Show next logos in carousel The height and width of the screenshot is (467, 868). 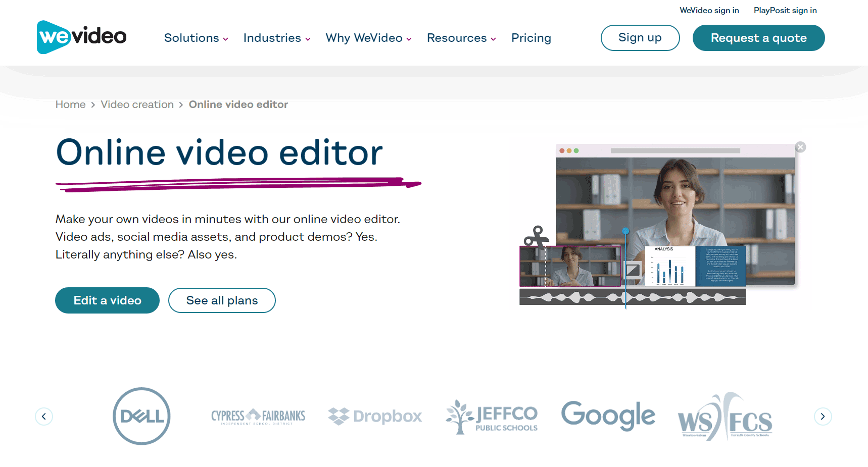(x=823, y=417)
